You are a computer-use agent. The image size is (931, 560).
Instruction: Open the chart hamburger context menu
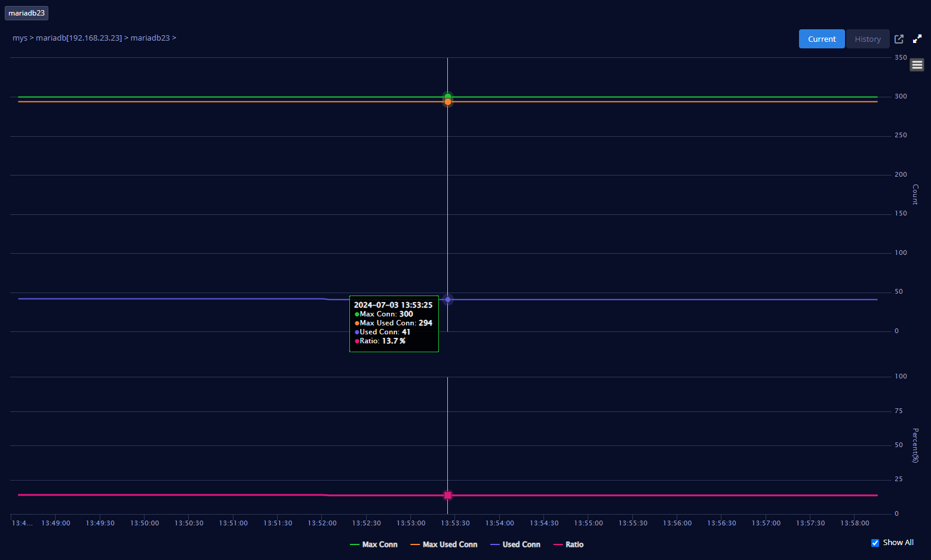tap(917, 64)
